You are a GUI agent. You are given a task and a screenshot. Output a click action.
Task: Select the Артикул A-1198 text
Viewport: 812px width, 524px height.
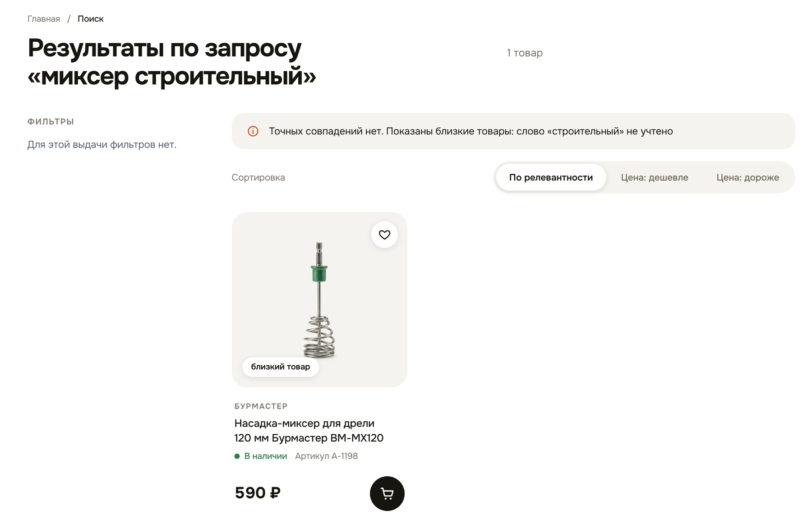point(327,456)
